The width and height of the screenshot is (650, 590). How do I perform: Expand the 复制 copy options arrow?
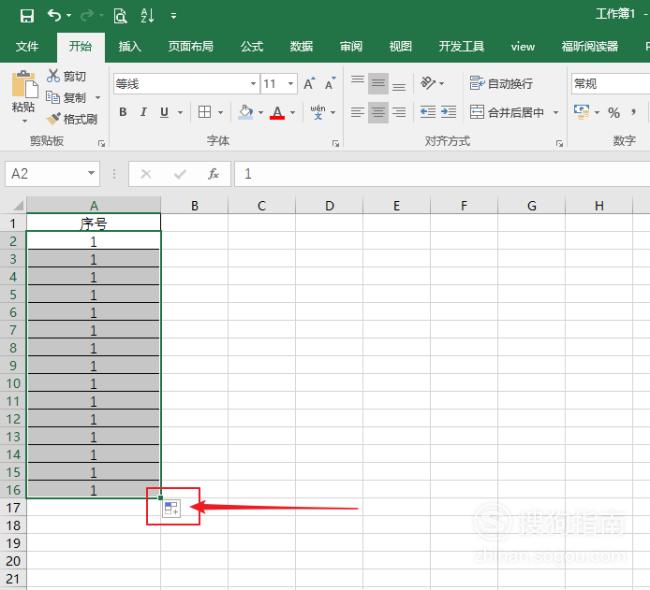click(x=98, y=98)
